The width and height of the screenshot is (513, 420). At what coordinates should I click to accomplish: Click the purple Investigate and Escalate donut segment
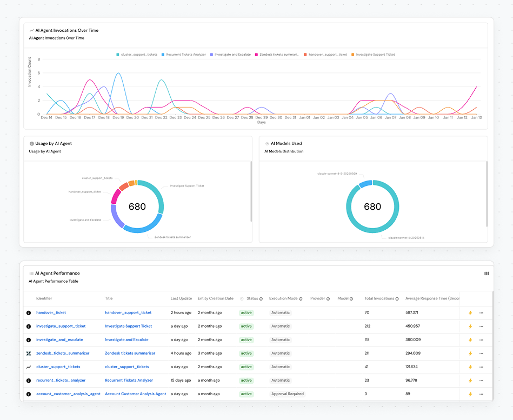[x=117, y=217]
